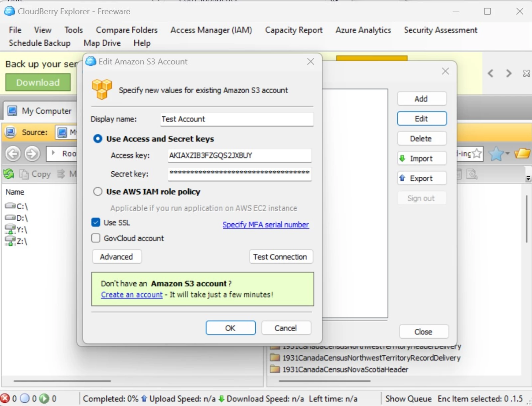This screenshot has width=532, height=406.
Task: Click Add in the account registration window
Action: pyautogui.click(x=422, y=99)
